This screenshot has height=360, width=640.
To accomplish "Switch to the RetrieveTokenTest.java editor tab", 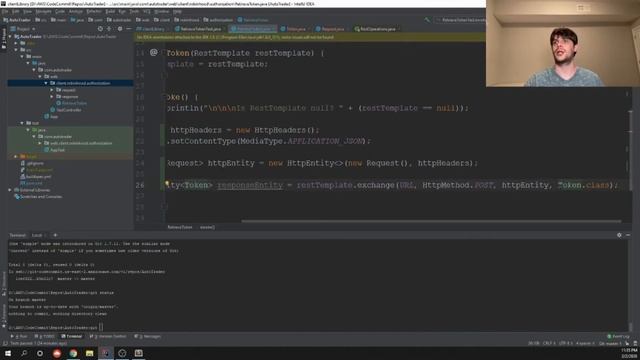I will (198, 29).
